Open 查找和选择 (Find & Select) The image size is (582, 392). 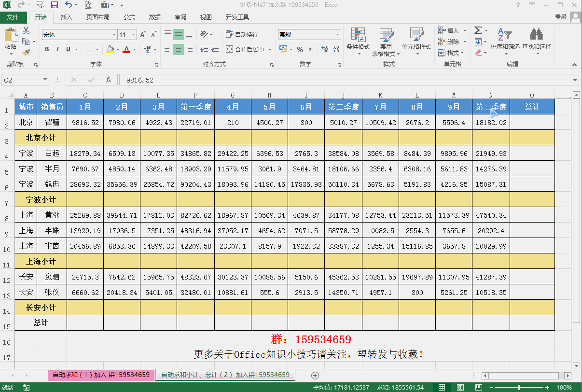click(537, 41)
